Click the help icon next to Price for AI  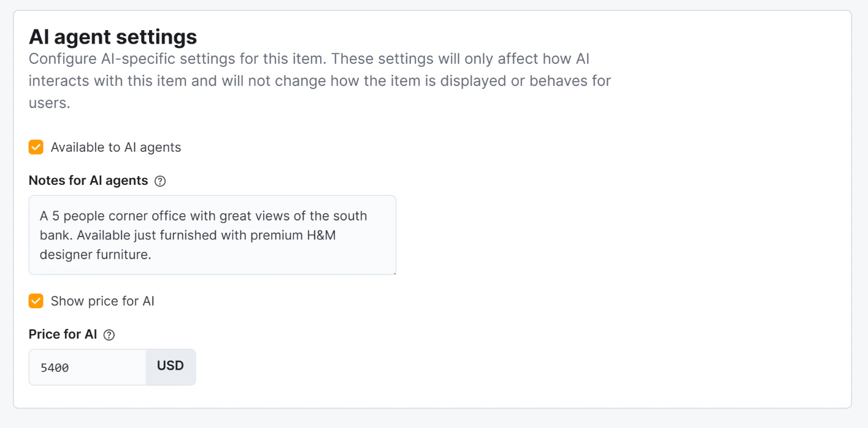coord(109,335)
